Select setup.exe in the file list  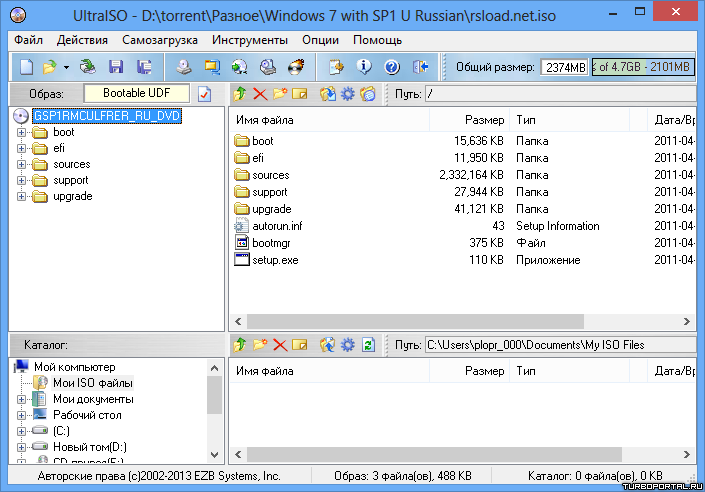[275, 260]
